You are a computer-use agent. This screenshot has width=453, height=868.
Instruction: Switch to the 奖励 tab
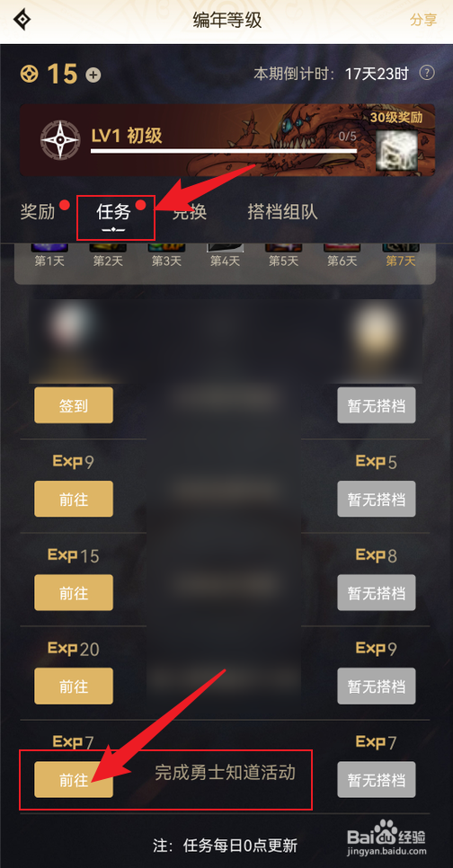pyautogui.click(x=38, y=212)
